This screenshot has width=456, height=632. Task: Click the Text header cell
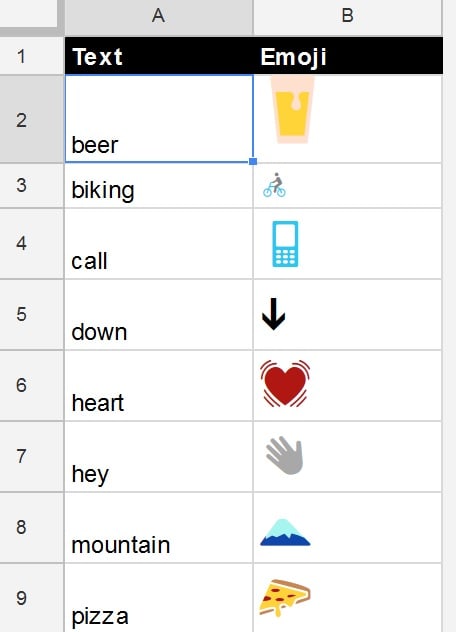click(x=159, y=56)
